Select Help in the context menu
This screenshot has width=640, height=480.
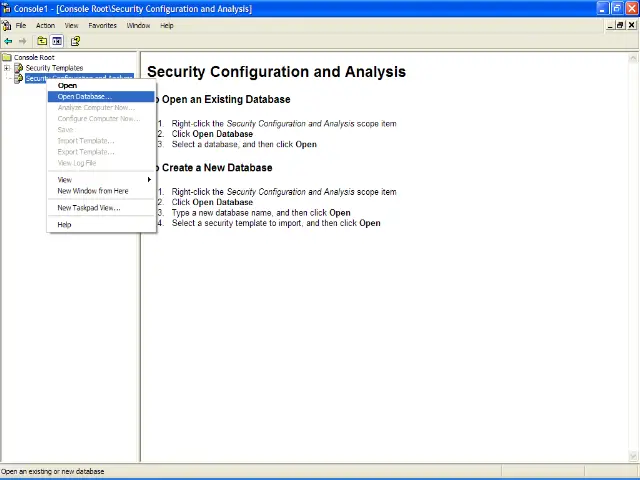click(65, 224)
